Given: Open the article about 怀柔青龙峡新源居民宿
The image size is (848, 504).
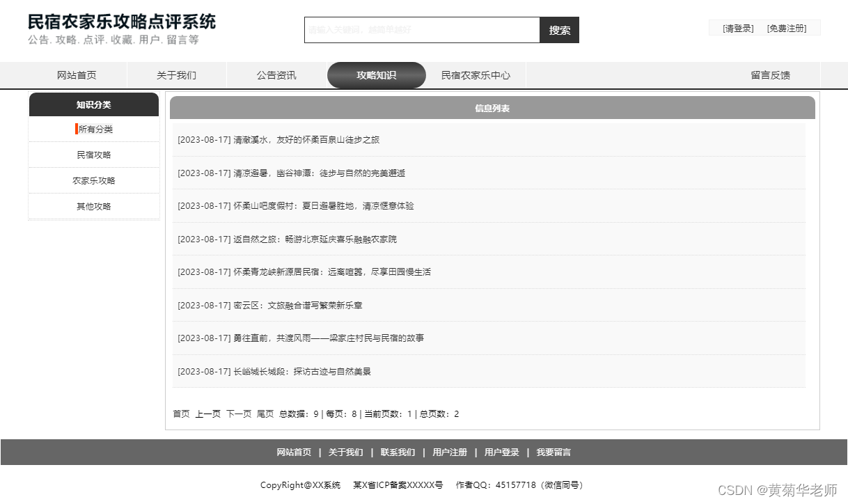Looking at the screenshot, I should 304,271.
